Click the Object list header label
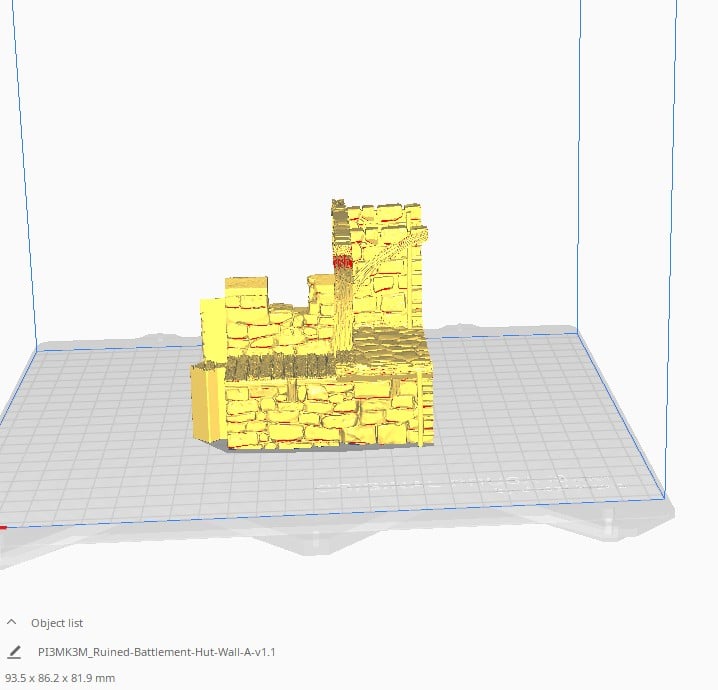The image size is (718, 690). click(x=57, y=623)
